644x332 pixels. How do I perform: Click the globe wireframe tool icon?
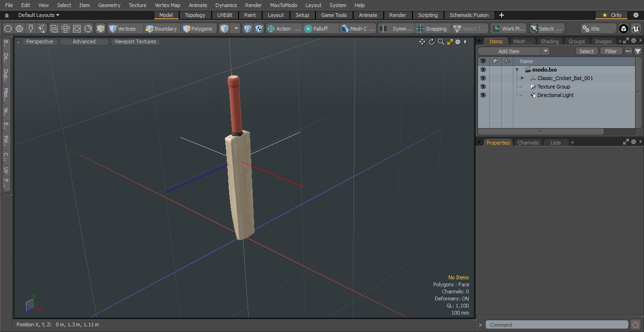pos(19,29)
